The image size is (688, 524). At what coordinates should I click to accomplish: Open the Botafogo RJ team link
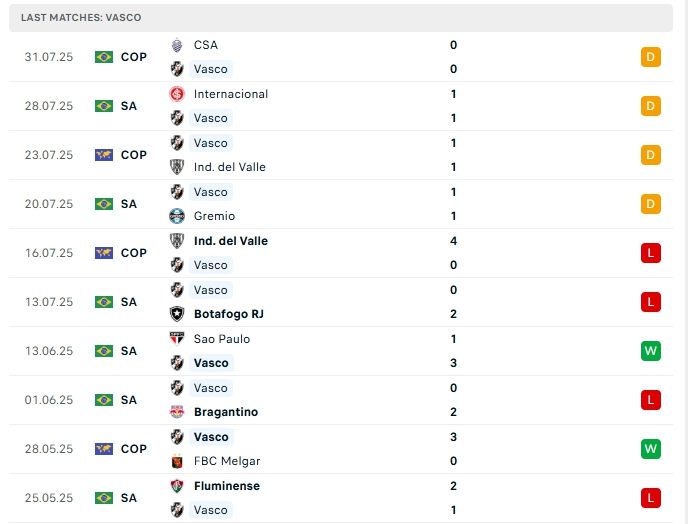point(229,314)
